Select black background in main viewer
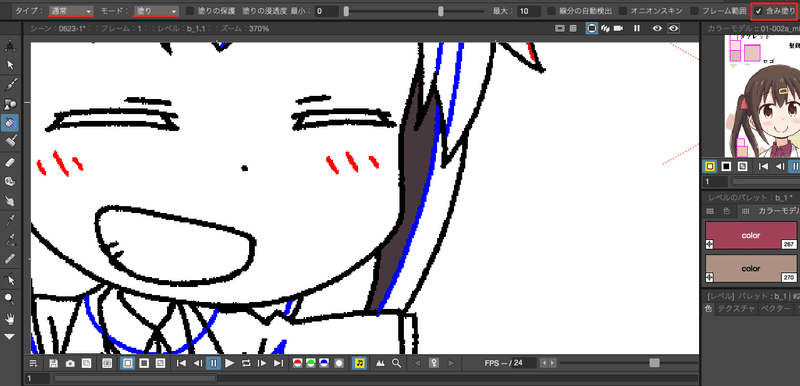The height and width of the screenshot is (386, 800). (144, 363)
